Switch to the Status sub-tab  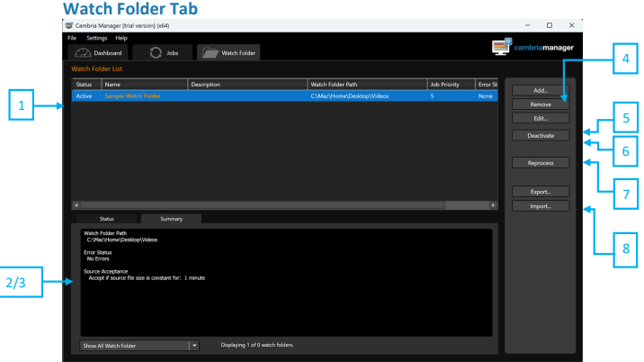106,219
